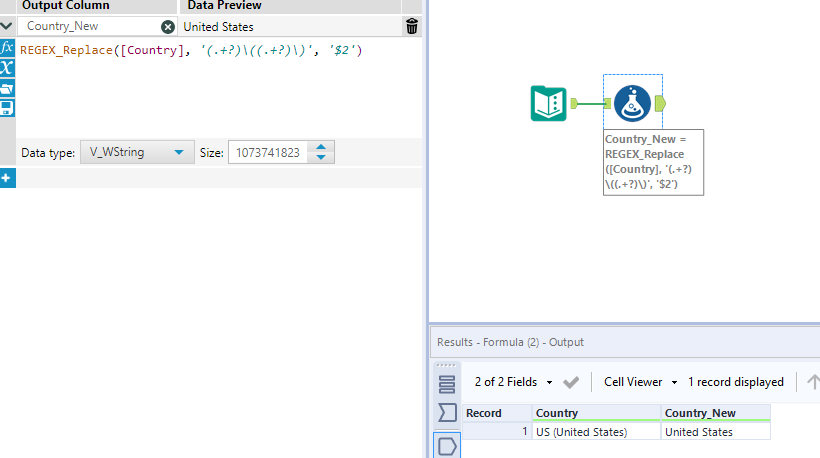
Task: Save the expression with disk icon
Action: (7, 108)
